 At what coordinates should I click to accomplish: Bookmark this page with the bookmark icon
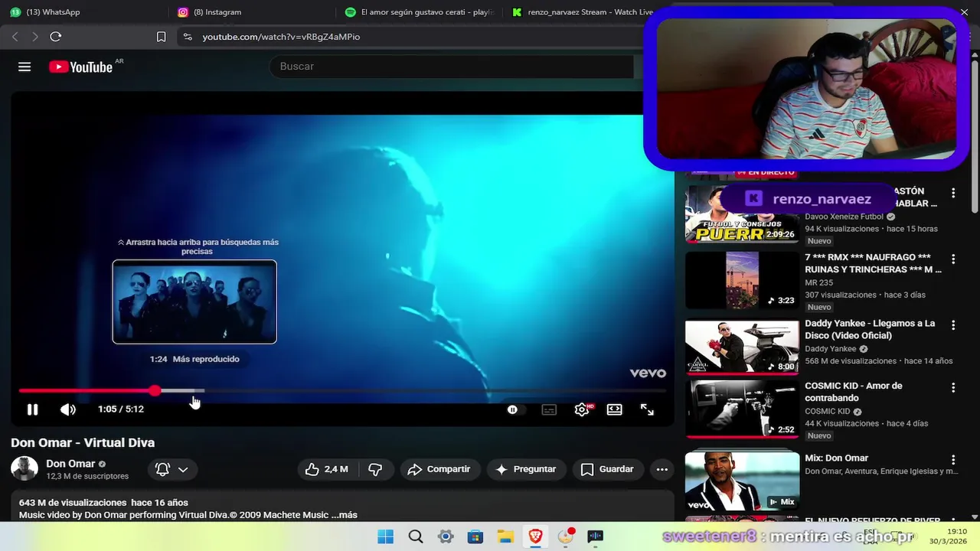[x=161, y=37]
